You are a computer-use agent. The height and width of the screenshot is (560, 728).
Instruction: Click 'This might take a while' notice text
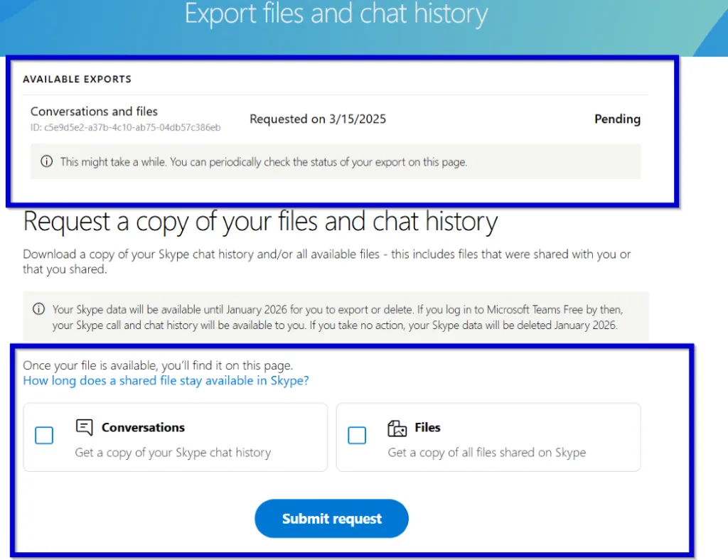pos(264,162)
